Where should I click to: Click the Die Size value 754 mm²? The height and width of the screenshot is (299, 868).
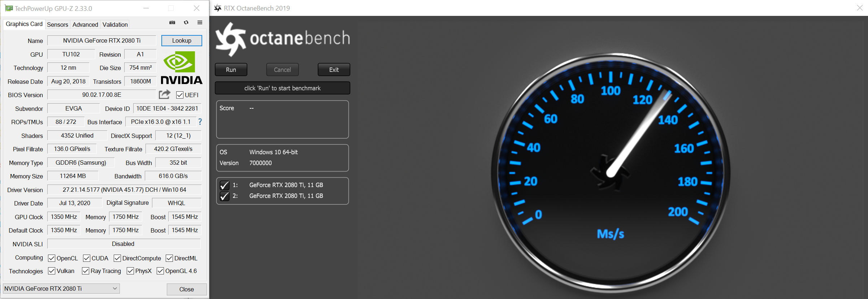point(140,68)
